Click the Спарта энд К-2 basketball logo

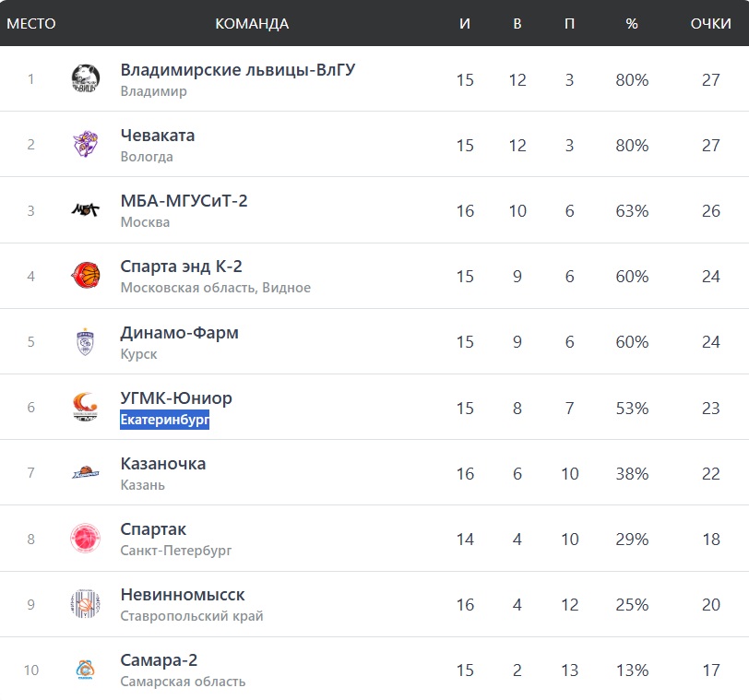coord(86,276)
